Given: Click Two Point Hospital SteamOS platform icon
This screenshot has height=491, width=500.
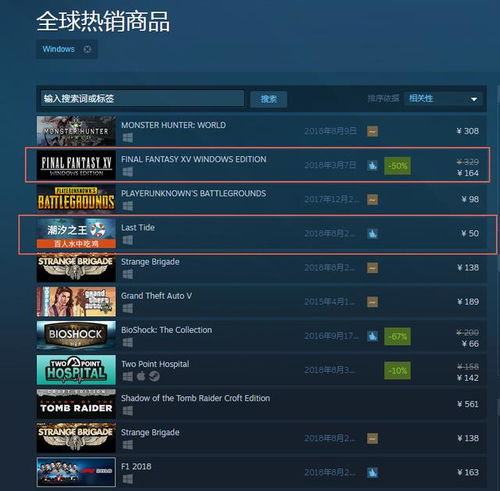Looking at the screenshot, I should point(154,376).
